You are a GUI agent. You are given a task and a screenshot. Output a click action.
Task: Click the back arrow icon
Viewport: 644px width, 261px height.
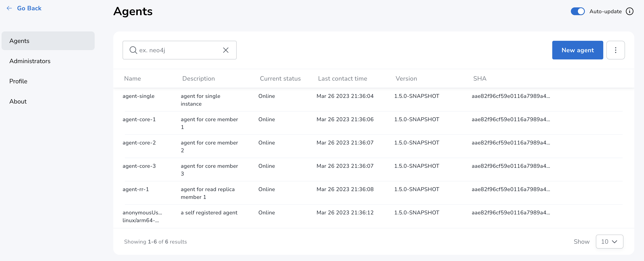click(x=9, y=8)
